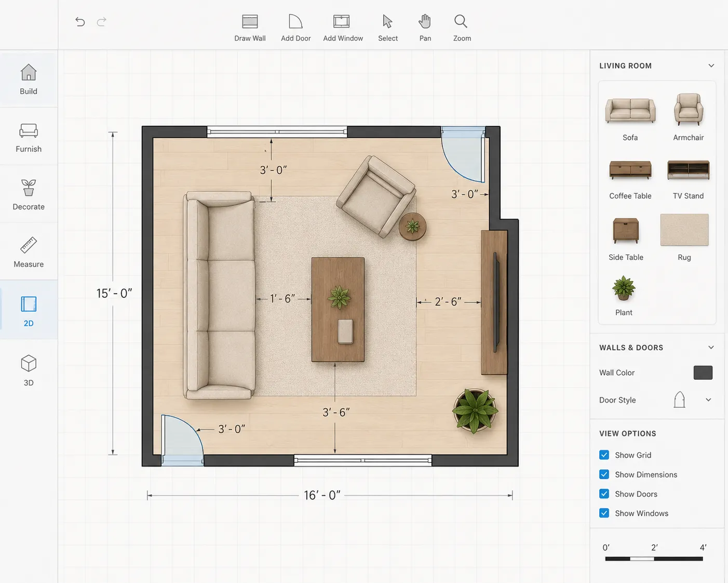
Task: Select the top-right door swing
Action: pyautogui.click(x=463, y=154)
